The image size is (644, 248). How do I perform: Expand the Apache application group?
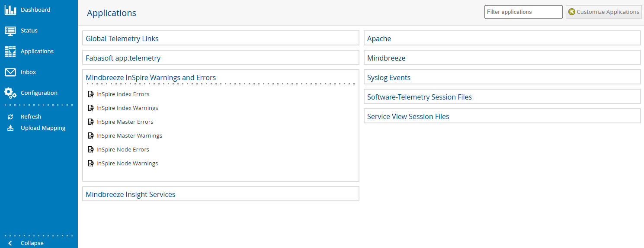(x=502, y=38)
